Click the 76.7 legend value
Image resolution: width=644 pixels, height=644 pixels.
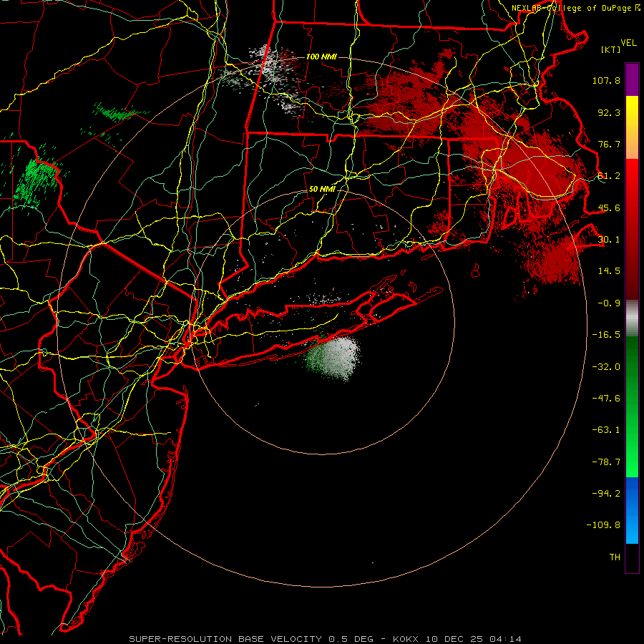pos(609,144)
